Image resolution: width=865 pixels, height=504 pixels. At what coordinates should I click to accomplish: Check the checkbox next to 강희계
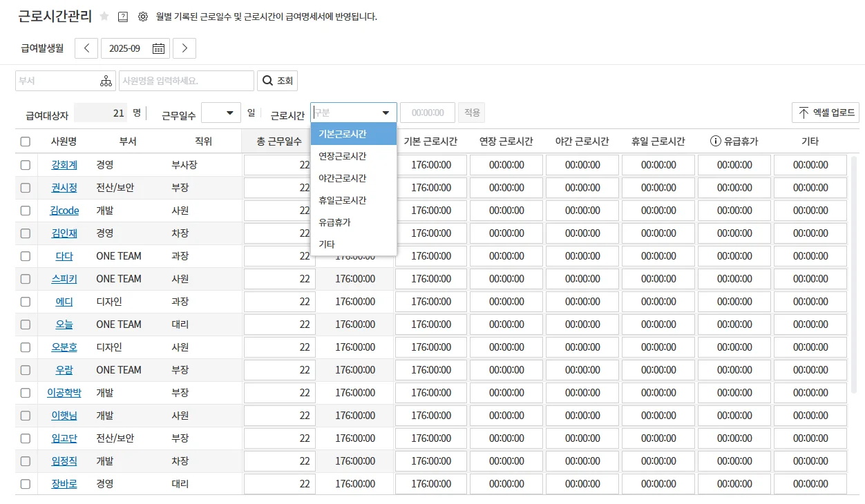click(x=26, y=164)
